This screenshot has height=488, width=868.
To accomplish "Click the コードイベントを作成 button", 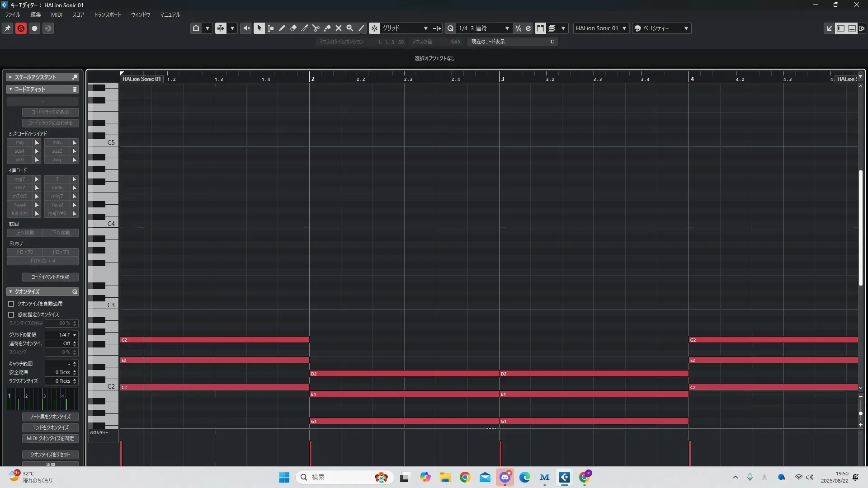I will [50, 277].
